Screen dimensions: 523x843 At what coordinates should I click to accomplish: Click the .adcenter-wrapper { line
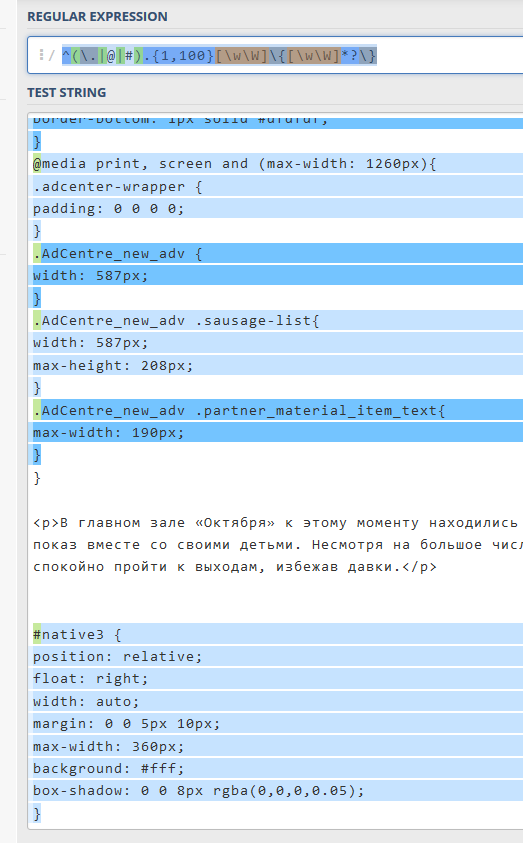point(117,187)
